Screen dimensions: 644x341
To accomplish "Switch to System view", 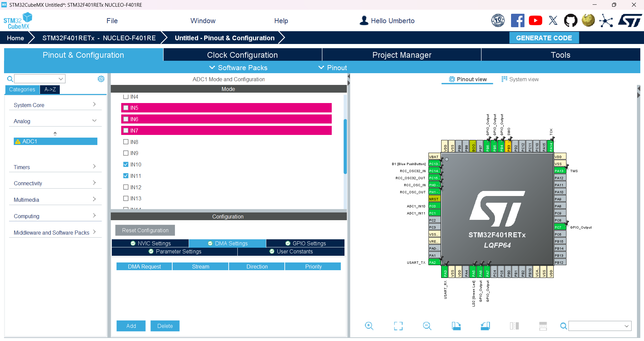I will coord(520,79).
